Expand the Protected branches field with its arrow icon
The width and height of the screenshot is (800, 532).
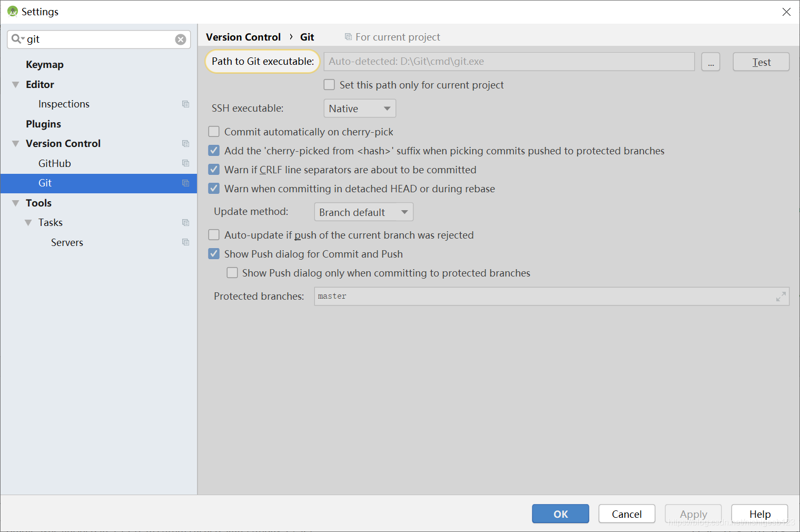click(781, 297)
